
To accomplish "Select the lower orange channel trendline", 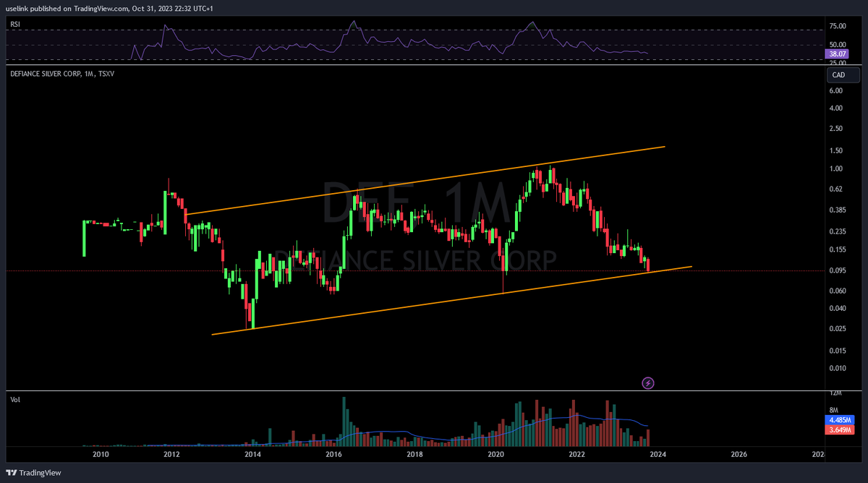I will tap(451, 301).
